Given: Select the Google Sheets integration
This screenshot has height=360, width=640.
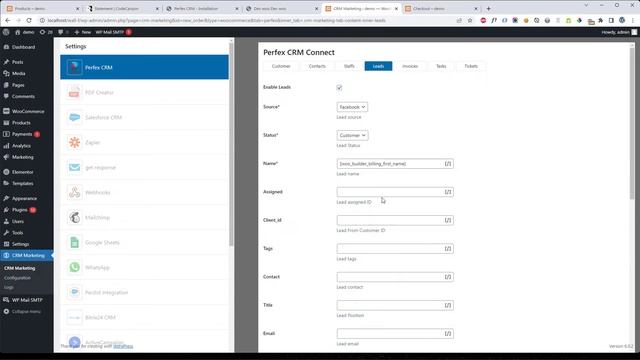Looking at the screenshot, I should pyautogui.click(x=144, y=242).
